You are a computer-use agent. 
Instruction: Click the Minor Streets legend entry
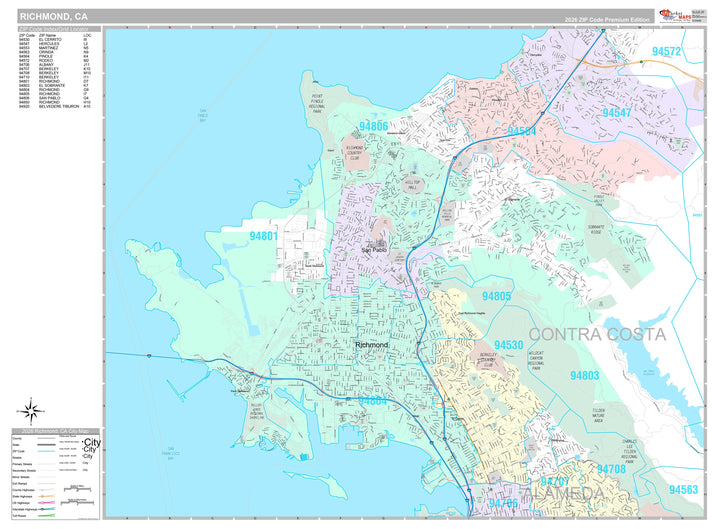pyautogui.click(x=21, y=477)
